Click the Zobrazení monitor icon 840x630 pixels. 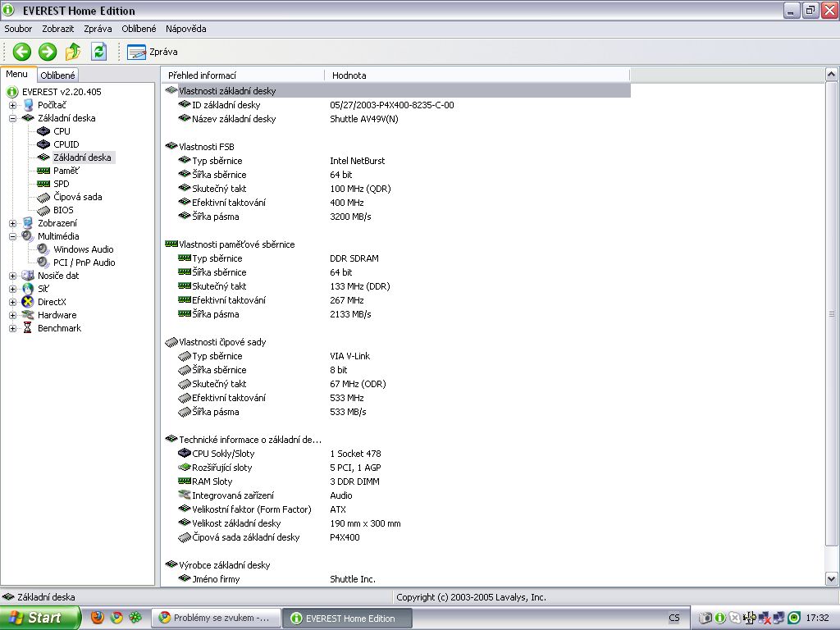coord(28,223)
